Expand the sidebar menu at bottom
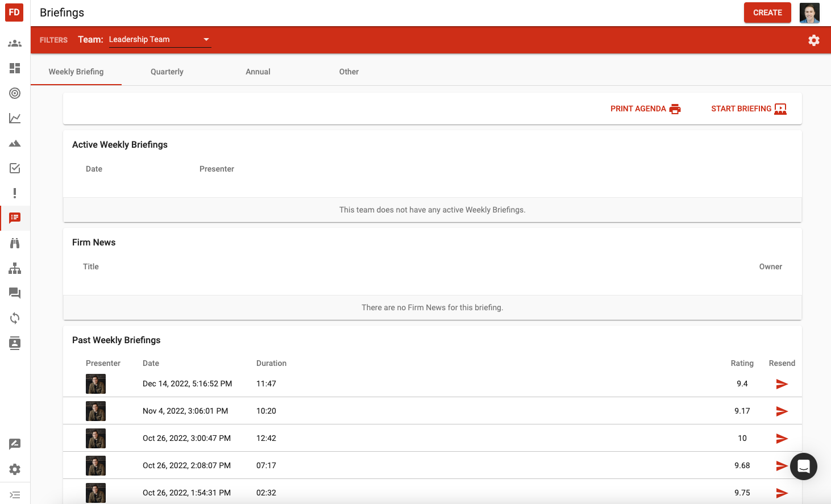 (15, 495)
